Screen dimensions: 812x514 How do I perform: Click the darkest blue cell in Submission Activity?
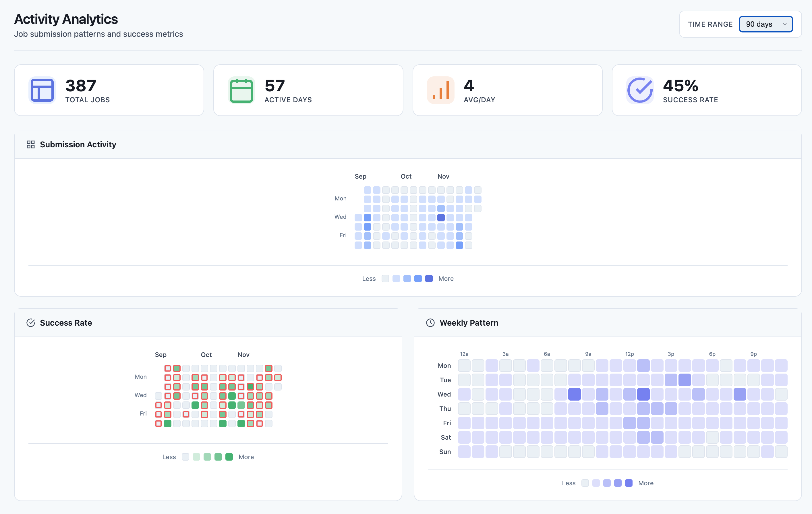pyautogui.click(x=441, y=218)
